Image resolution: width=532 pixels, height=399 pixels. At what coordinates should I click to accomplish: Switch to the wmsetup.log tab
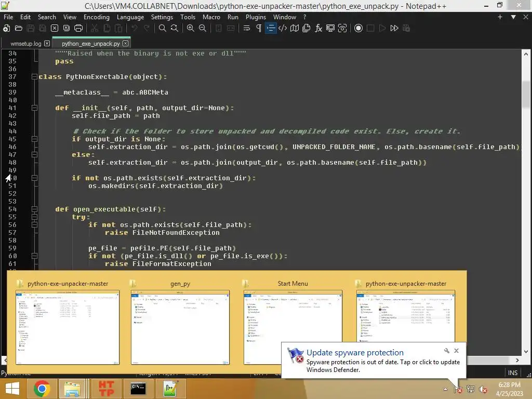tap(26, 44)
